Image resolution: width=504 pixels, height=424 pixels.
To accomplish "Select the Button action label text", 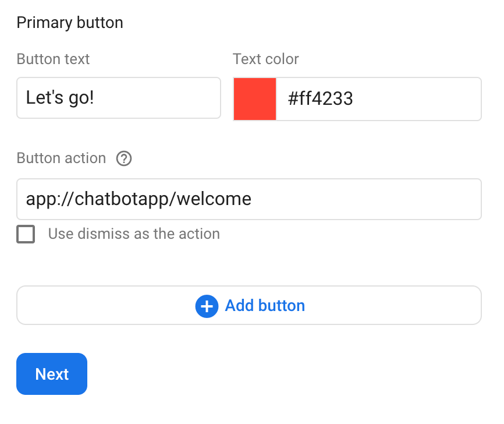I will [x=61, y=158].
